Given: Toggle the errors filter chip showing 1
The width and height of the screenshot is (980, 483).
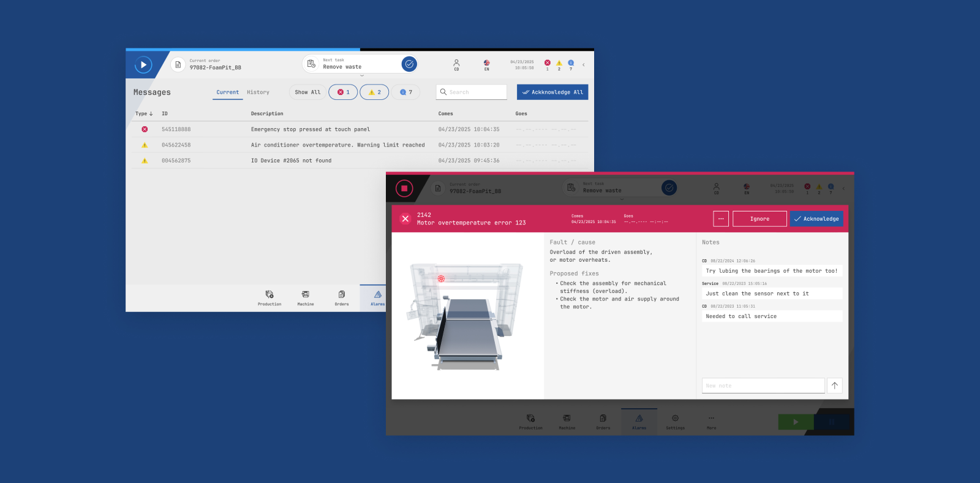Looking at the screenshot, I should click(343, 93).
